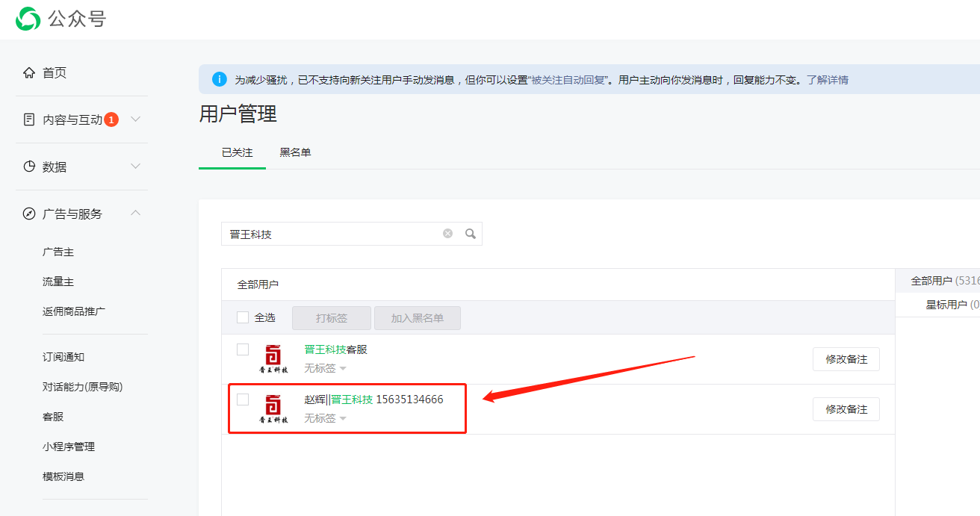The width and height of the screenshot is (980, 516).
Task: Click the 全部用户 list header
Action: [258, 285]
